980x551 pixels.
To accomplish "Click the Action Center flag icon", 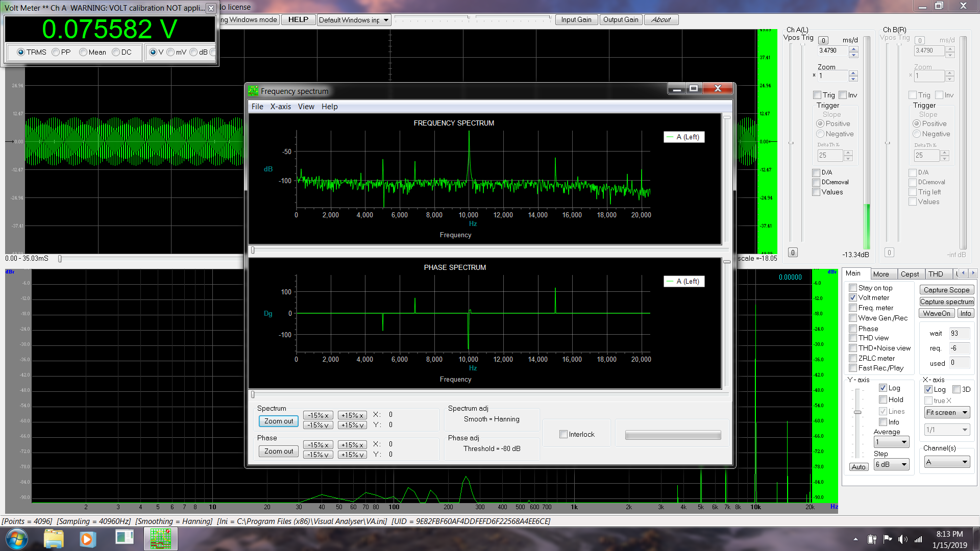I will [x=888, y=539].
